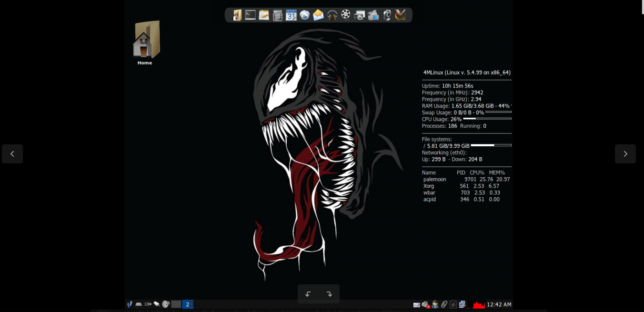Screen dimensions: 644x312
Task: Launch the camcorder screen recorder icon
Action: tap(373, 15)
